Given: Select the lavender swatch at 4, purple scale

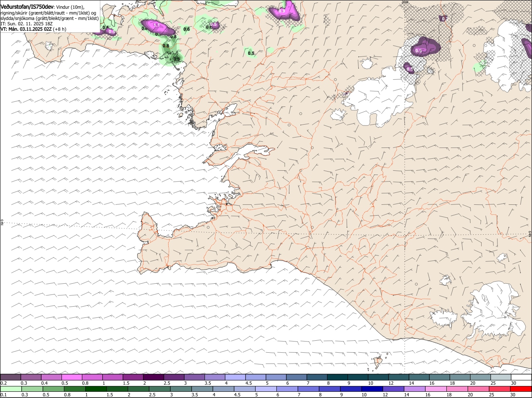Looking at the screenshot, I should pyautogui.click(x=234, y=377).
